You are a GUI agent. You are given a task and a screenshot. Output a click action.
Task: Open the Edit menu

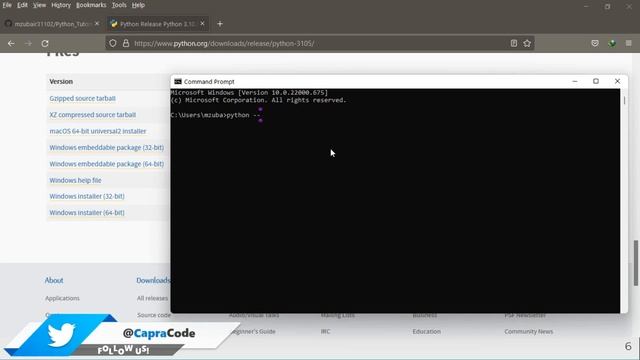pos(22,5)
